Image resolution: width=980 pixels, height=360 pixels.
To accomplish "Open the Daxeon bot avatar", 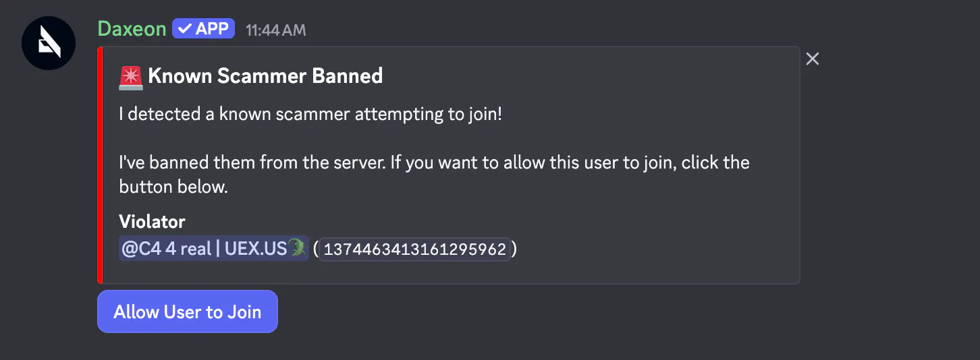I will tap(49, 42).
